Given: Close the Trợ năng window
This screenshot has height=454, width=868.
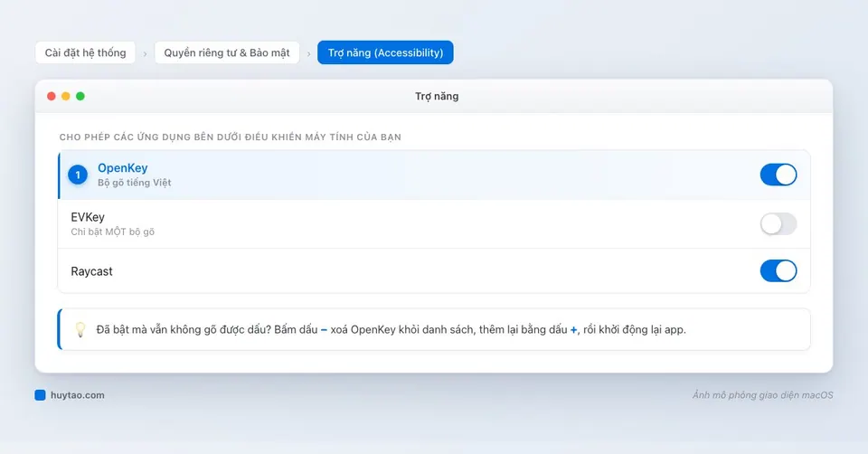Looking at the screenshot, I should click(x=52, y=97).
